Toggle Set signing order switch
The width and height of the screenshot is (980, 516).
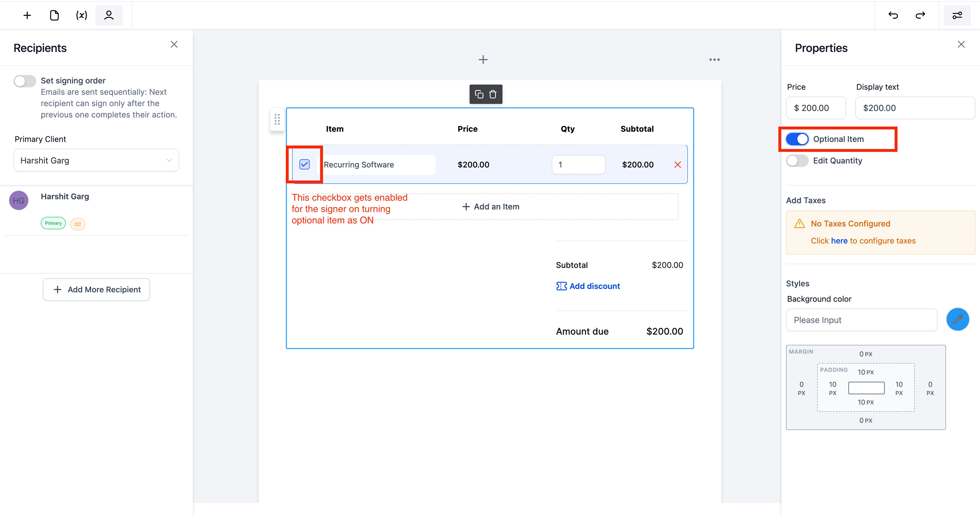(x=25, y=81)
